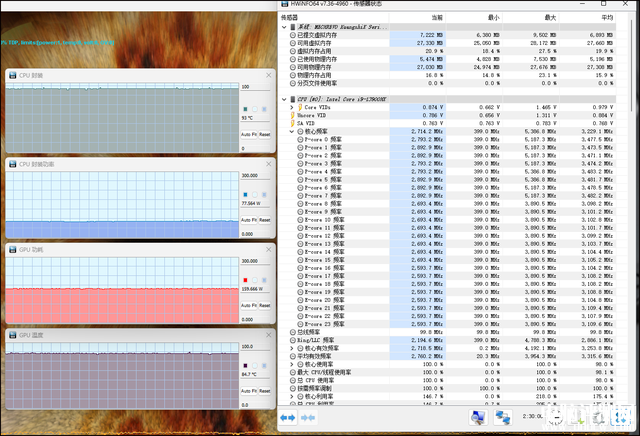
Task: Click the floppy icon in GPU 功耗 window
Action: point(13,249)
